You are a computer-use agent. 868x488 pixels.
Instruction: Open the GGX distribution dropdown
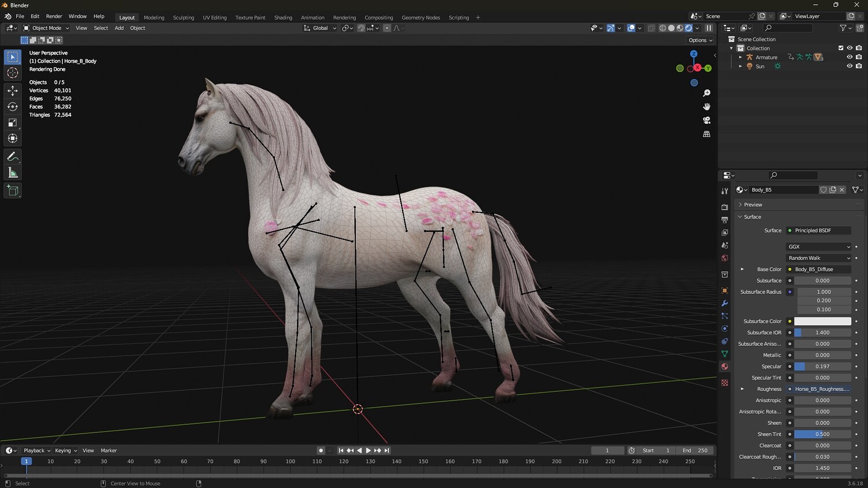point(819,247)
